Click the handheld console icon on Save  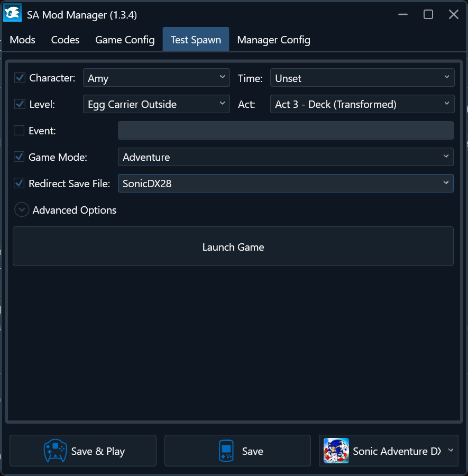[226, 451]
